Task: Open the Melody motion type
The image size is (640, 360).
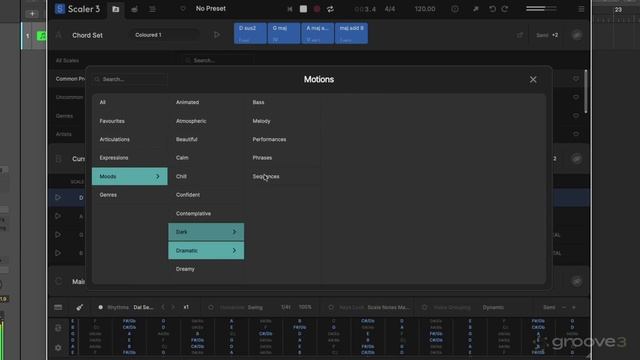Action: (x=283, y=121)
